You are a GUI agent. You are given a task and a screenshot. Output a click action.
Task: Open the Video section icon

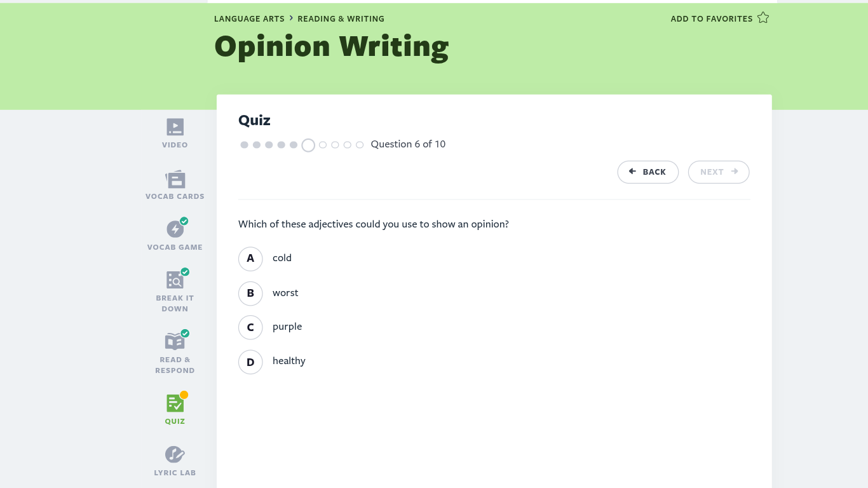coord(175,127)
